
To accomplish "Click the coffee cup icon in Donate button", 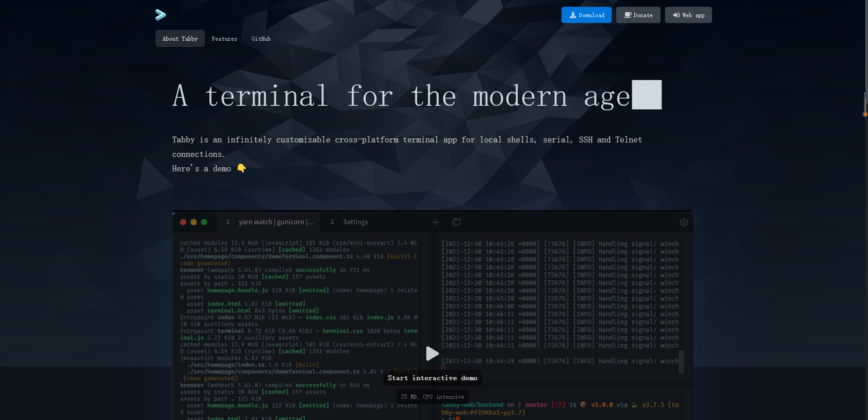I will tap(627, 15).
